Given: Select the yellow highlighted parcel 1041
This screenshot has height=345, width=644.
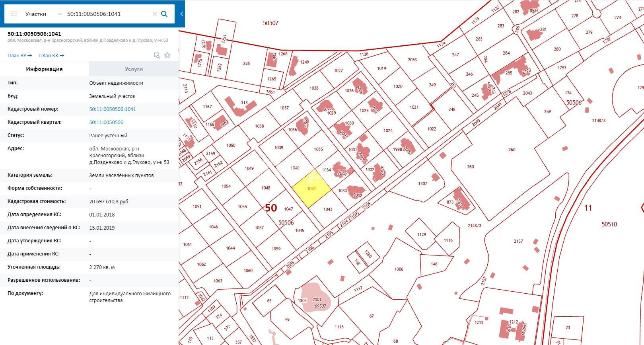Looking at the screenshot, I should pyautogui.click(x=311, y=189).
